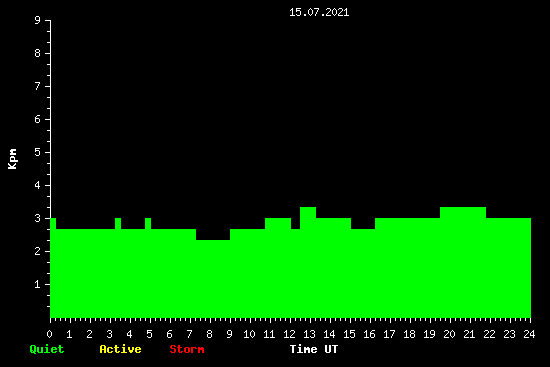Click hour 20 on the time axis
This screenshot has width=550, height=367.
pyautogui.click(x=449, y=334)
